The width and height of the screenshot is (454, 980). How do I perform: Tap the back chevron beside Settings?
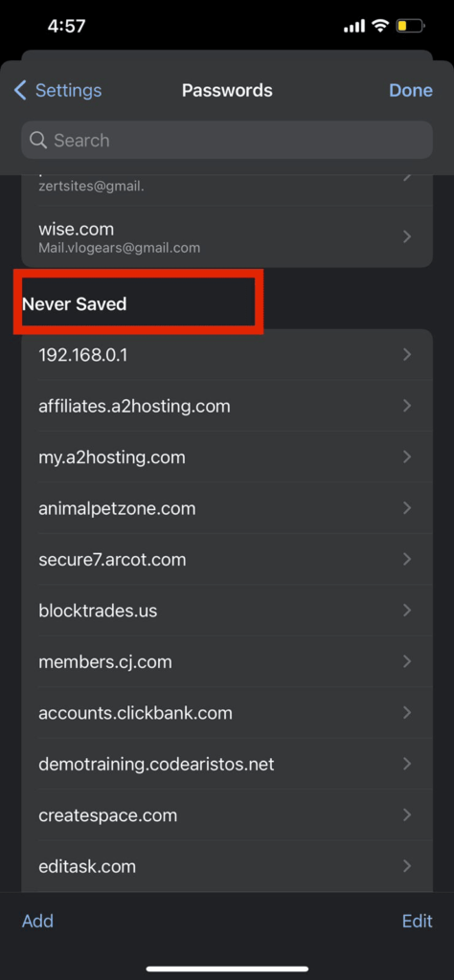coord(21,91)
